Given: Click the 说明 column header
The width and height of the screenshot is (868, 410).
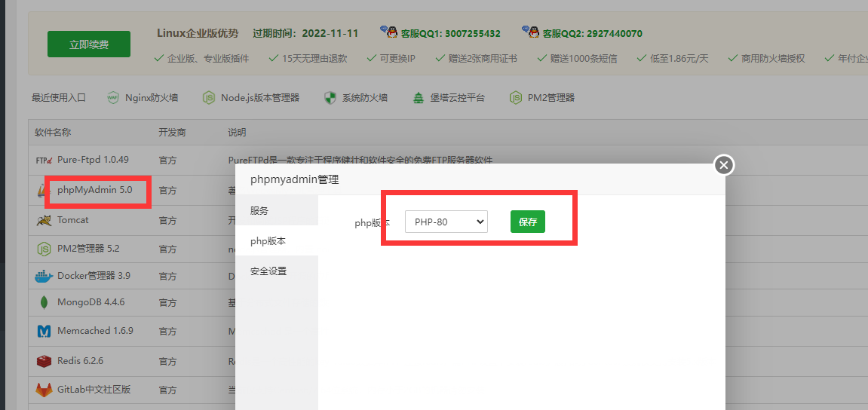Looking at the screenshot, I should pos(238,133).
